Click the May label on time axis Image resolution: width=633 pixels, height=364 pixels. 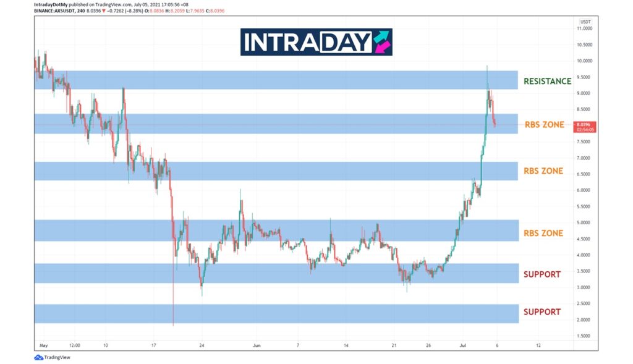point(43,345)
